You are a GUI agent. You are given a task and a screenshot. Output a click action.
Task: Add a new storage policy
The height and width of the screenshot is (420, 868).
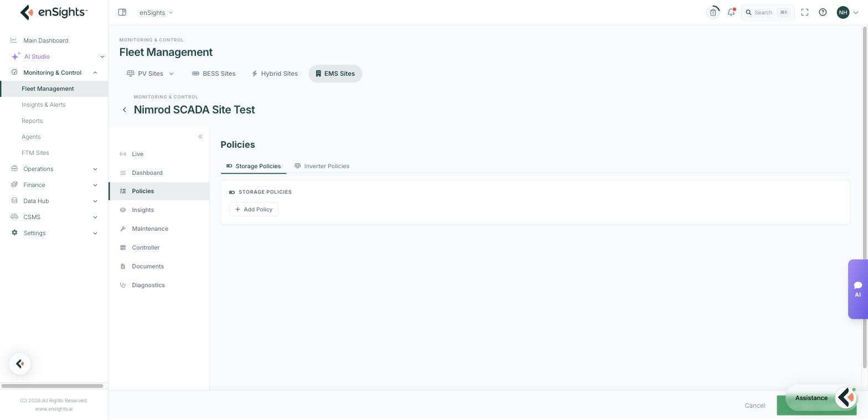(254, 209)
